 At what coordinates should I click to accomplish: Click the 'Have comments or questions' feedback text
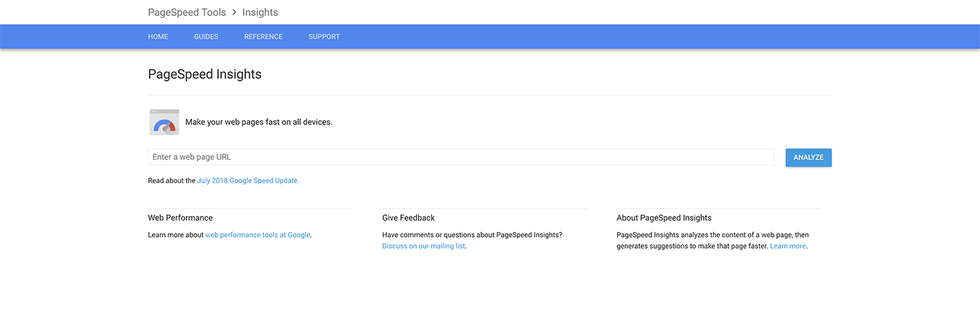472,235
